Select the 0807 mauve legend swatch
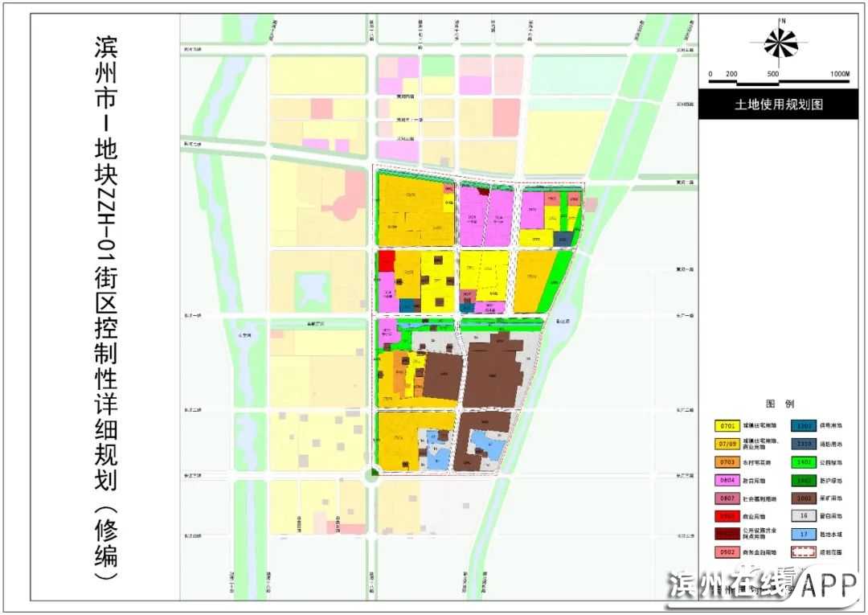868x615 pixels. [x=728, y=498]
